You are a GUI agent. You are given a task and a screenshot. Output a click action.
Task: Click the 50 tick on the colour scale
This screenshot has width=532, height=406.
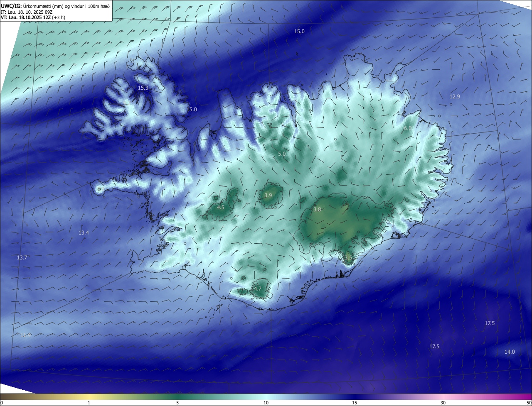(x=529, y=403)
